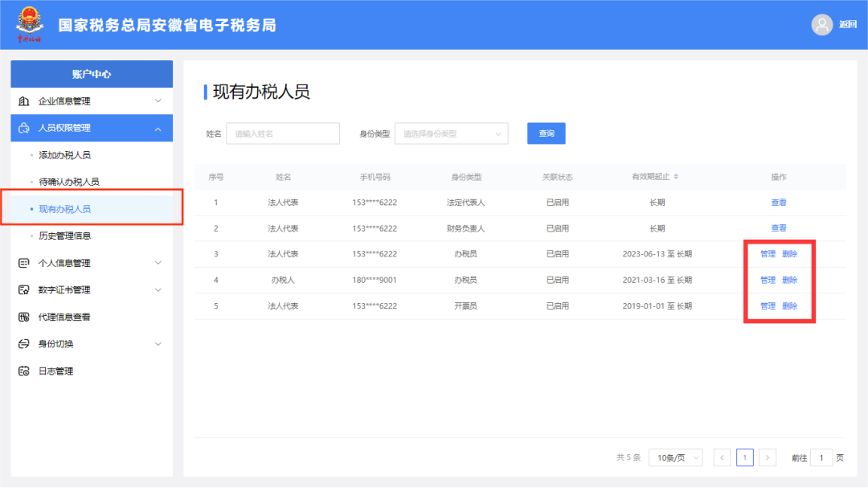The width and height of the screenshot is (868, 488).
Task: Click 查看 for row 2 财务负责人
Action: (779, 228)
